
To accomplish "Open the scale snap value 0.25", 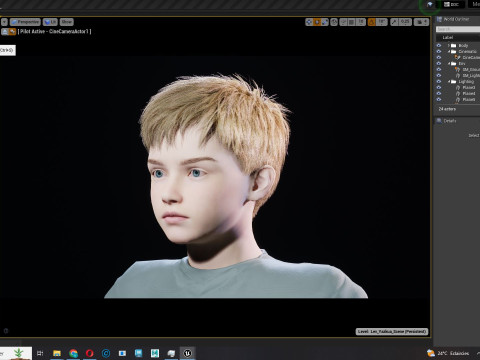I will pyautogui.click(x=405, y=22).
